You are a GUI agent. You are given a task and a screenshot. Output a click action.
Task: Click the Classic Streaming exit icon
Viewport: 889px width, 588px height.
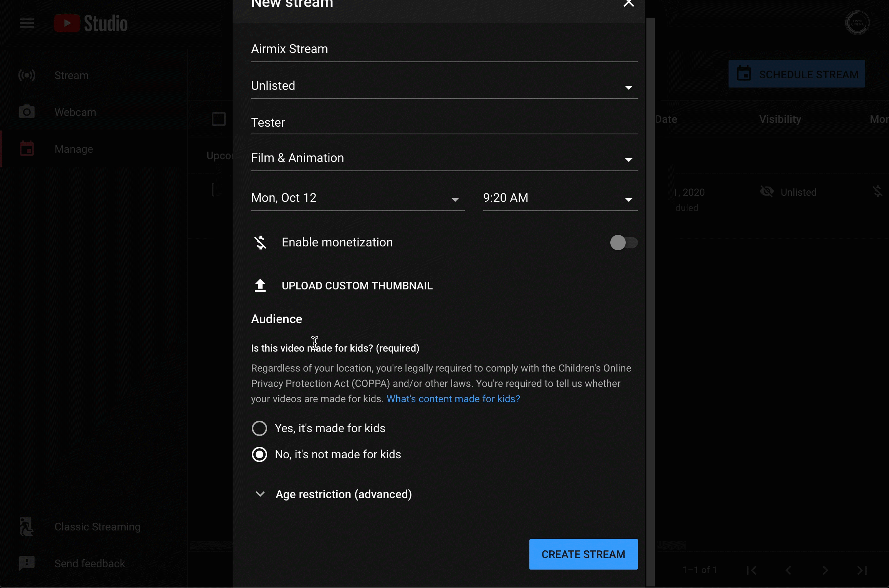coord(27,527)
